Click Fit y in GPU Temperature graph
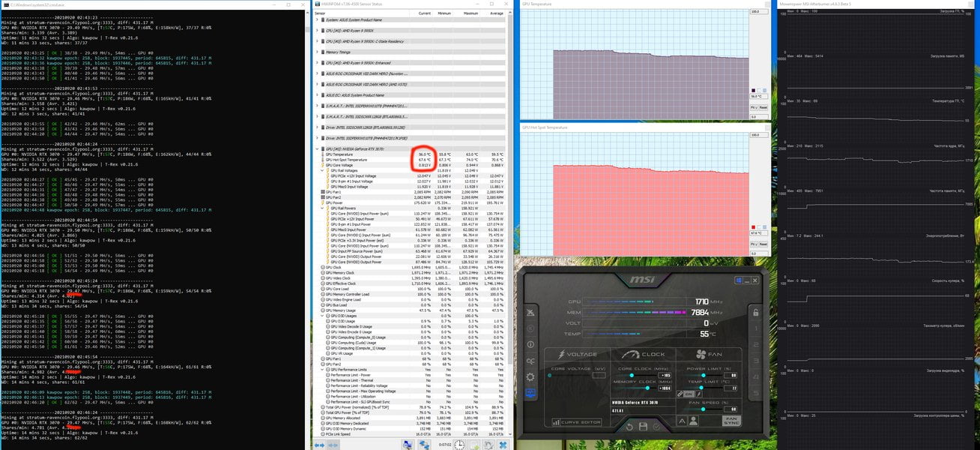Screen dimensions: 980x450 coord(756,107)
